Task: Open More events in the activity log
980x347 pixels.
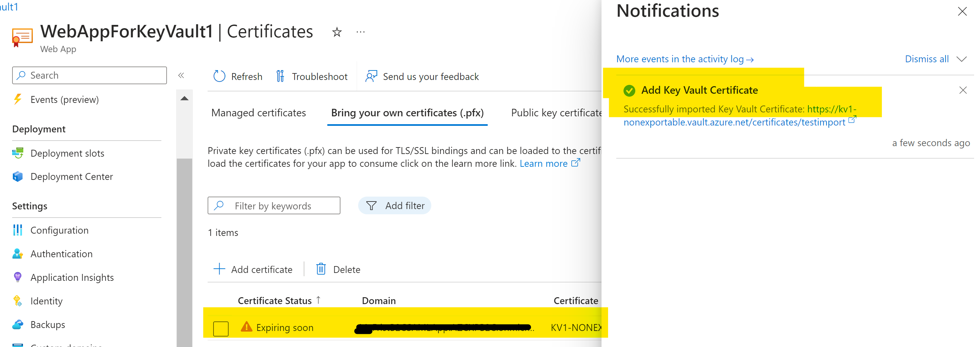Action: (685, 59)
